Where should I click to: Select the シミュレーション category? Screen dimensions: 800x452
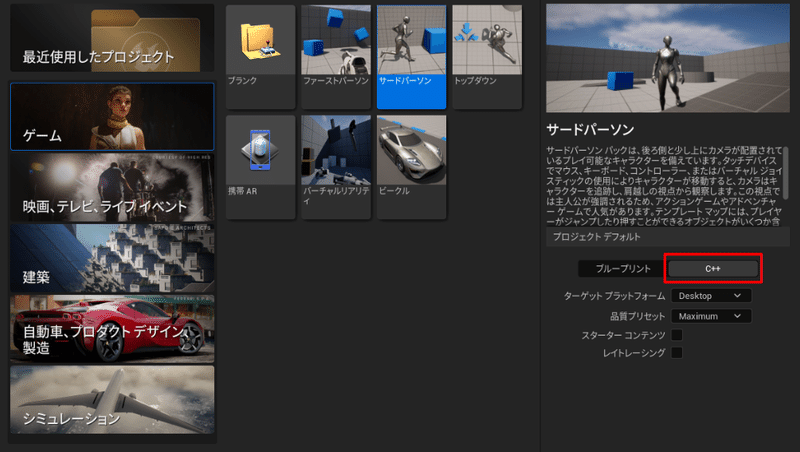click(112, 399)
